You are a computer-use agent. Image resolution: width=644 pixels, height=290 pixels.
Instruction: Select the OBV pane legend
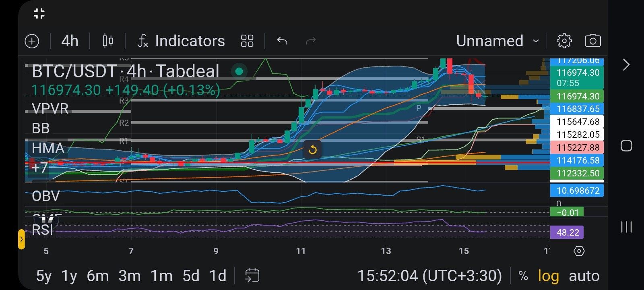(46, 196)
